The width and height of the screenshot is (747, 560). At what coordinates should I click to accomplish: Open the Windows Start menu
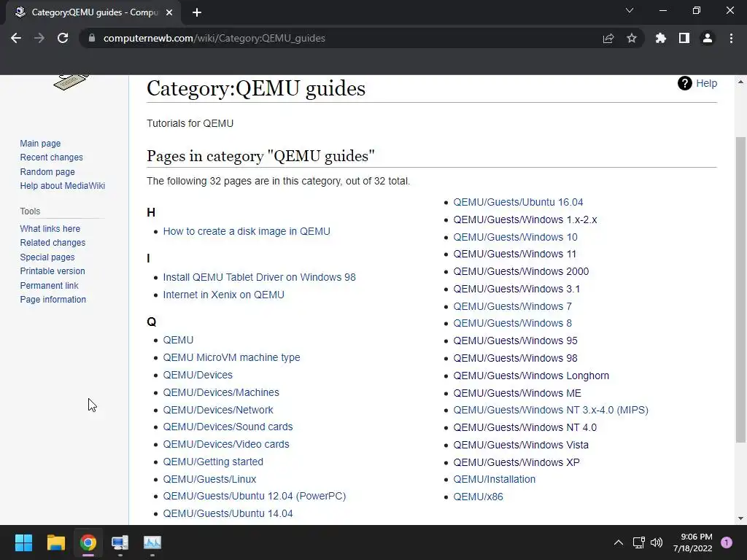tap(23, 542)
